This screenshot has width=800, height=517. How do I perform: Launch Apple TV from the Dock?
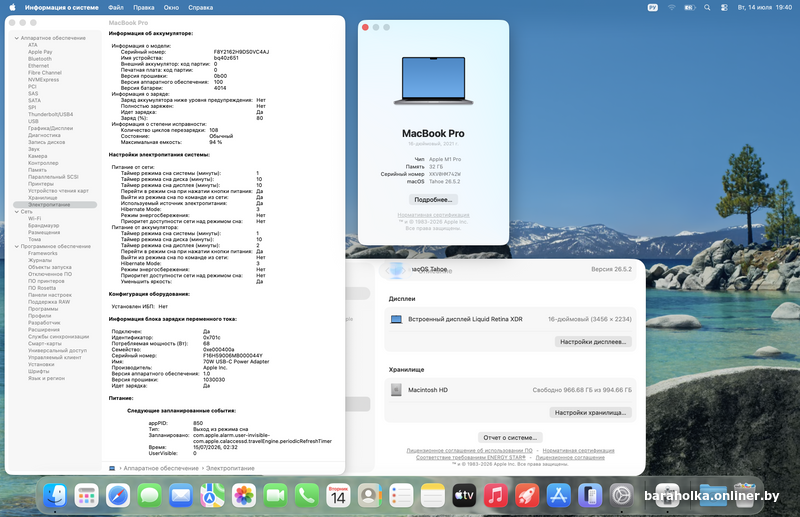[464, 495]
